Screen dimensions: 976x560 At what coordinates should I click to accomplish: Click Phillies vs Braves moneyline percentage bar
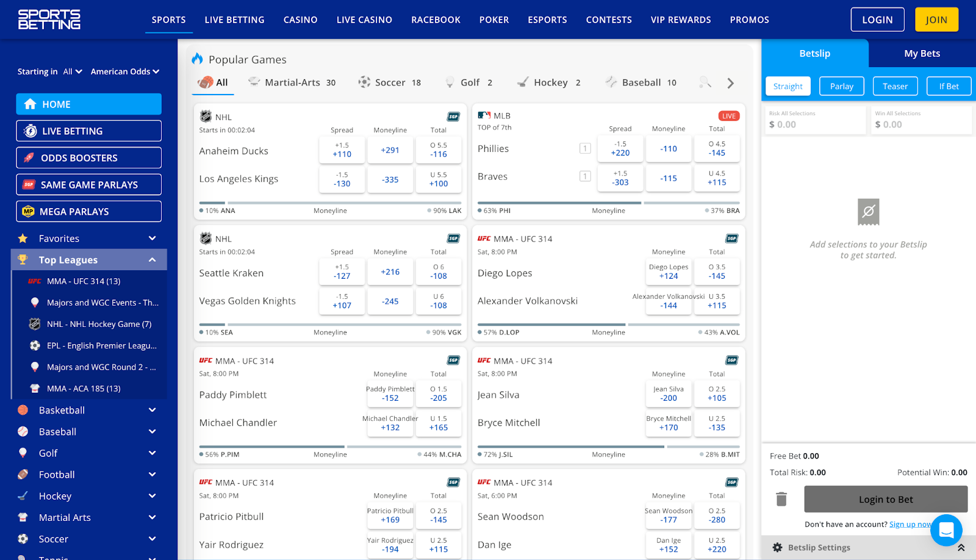(x=608, y=203)
